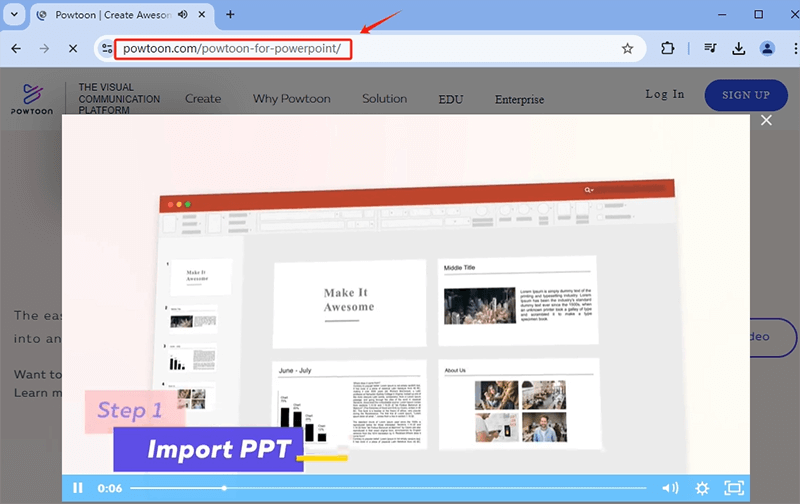Click the playing video frame

tap(406, 294)
